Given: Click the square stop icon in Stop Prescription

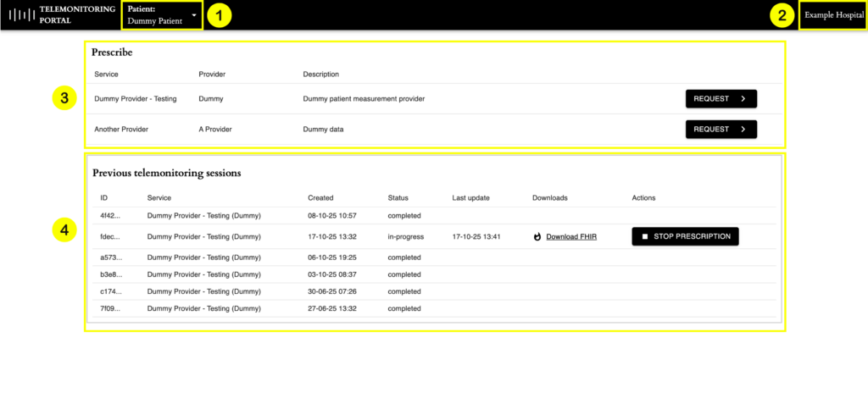Looking at the screenshot, I should [x=645, y=236].
